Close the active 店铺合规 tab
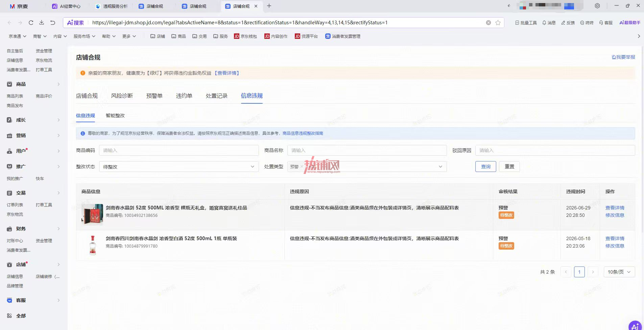This screenshot has width=644, height=330. pyautogui.click(x=256, y=6)
